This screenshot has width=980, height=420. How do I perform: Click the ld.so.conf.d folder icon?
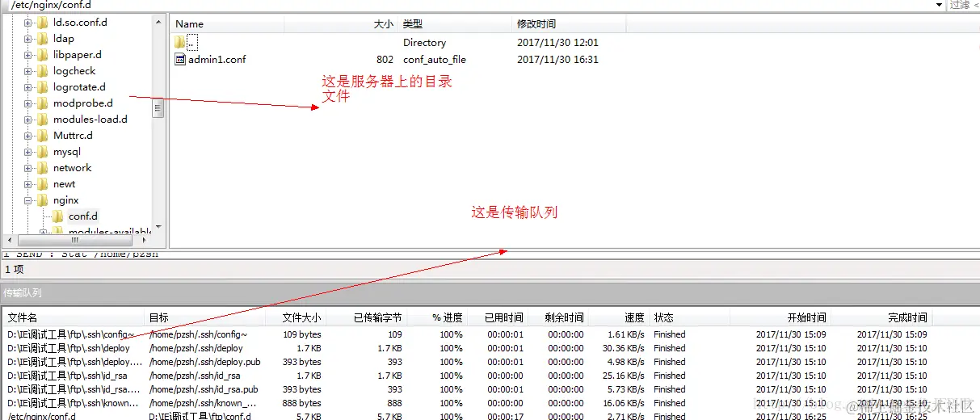click(x=43, y=23)
